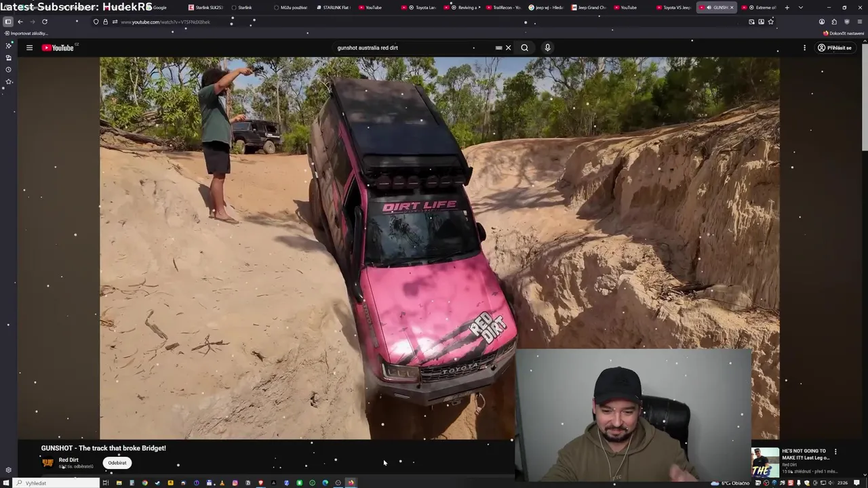Toggle the browser sidebar panel button

click(7, 22)
